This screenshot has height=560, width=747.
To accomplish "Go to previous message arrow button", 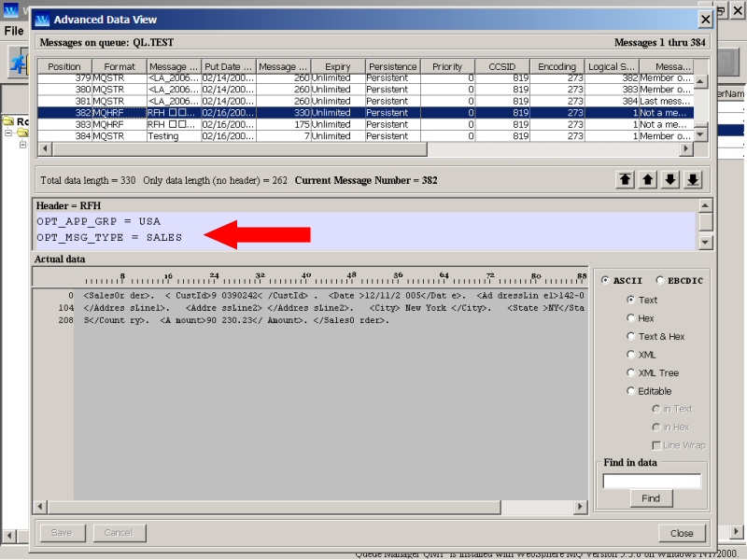I will 647,180.
